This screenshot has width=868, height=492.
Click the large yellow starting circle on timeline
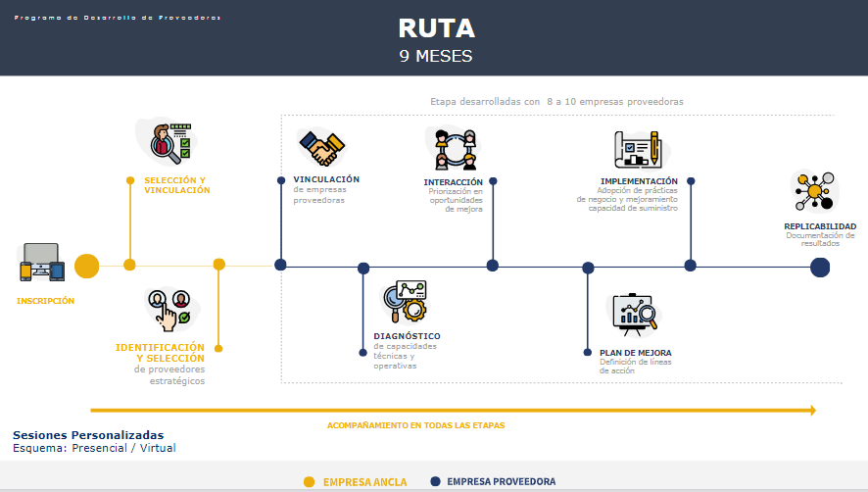(87, 266)
